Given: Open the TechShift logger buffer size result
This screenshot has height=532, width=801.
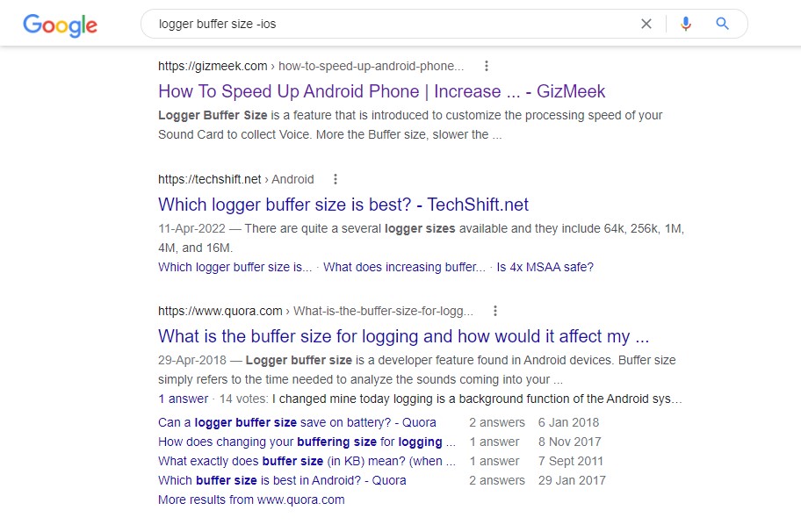Looking at the screenshot, I should pyautogui.click(x=343, y=205).
